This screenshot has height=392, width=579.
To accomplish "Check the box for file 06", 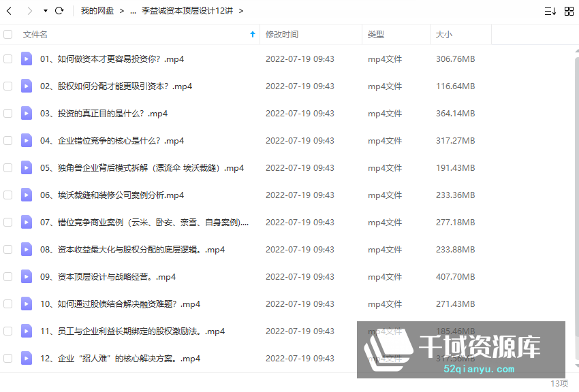I will pyautogui.click(x=7, y=195).
